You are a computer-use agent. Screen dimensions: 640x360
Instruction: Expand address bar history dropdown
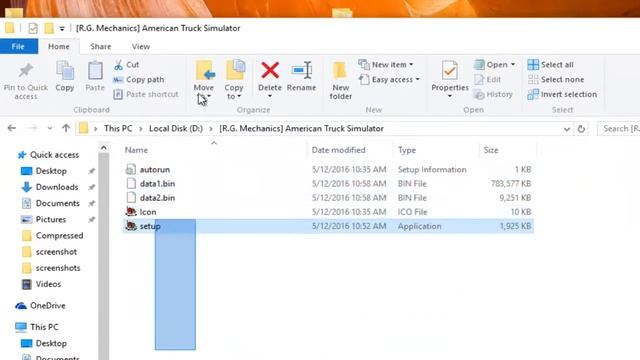pyautogui.click(x=567, y=129)
